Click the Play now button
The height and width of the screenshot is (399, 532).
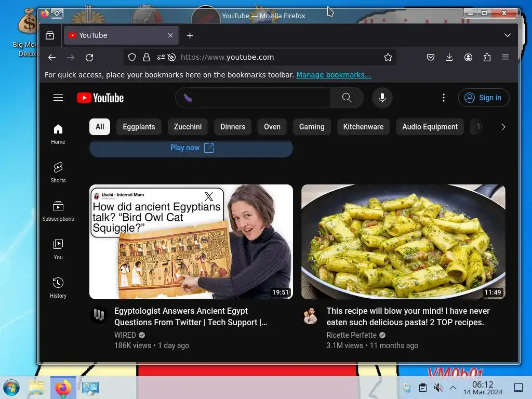(x=191, y=148)
